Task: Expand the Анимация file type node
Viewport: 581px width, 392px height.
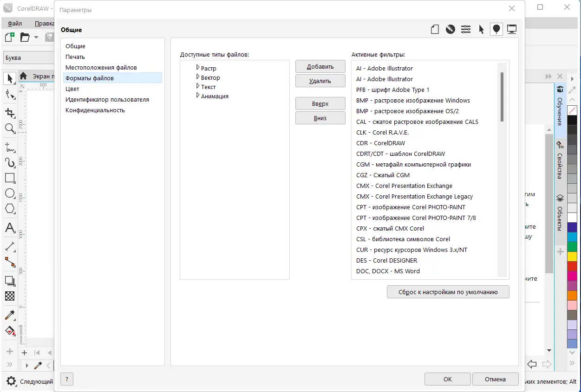Action: pos(198,96)
